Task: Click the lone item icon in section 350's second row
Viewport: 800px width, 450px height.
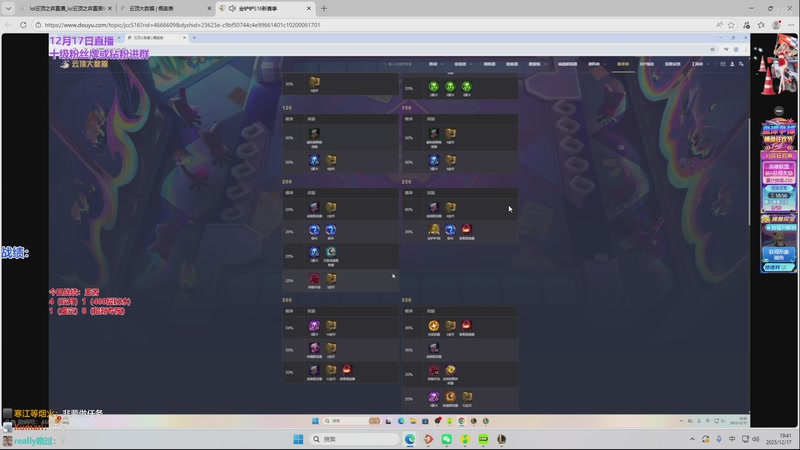Action: click(x=434, y=347)
